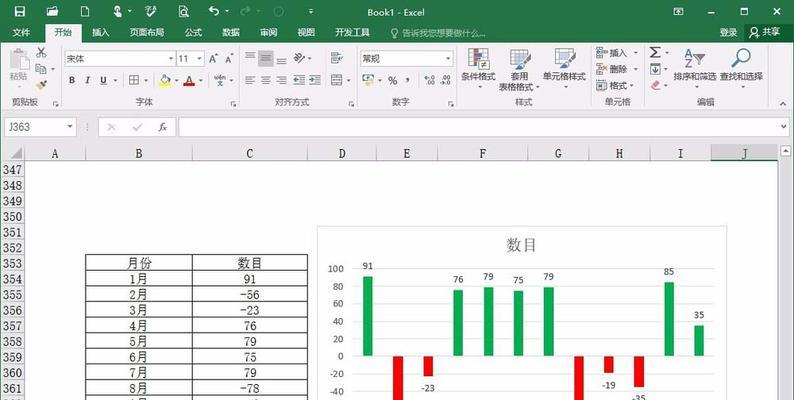Viewport: 794px width, 400px height.
Task: Decrease decimal places
Action: click(446, 80)
